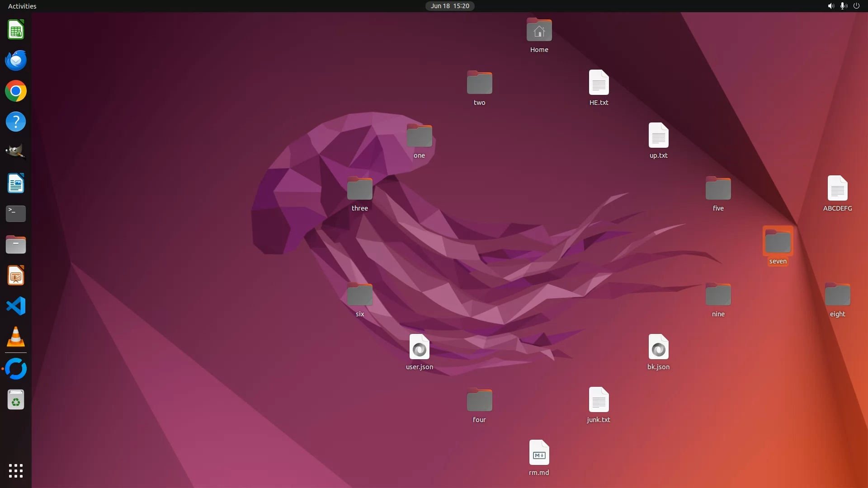Open the date and time menu
Screen dimensions: 868x488
[449, 6]
